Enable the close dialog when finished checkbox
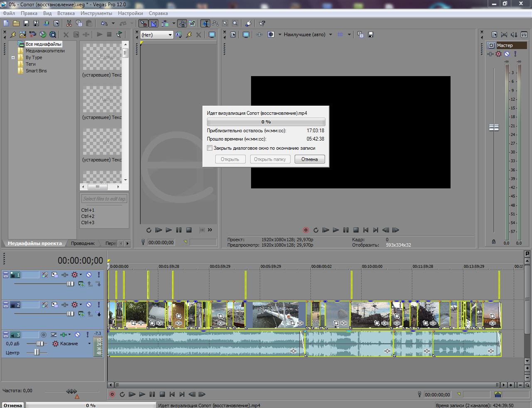 tap(210, 148)
